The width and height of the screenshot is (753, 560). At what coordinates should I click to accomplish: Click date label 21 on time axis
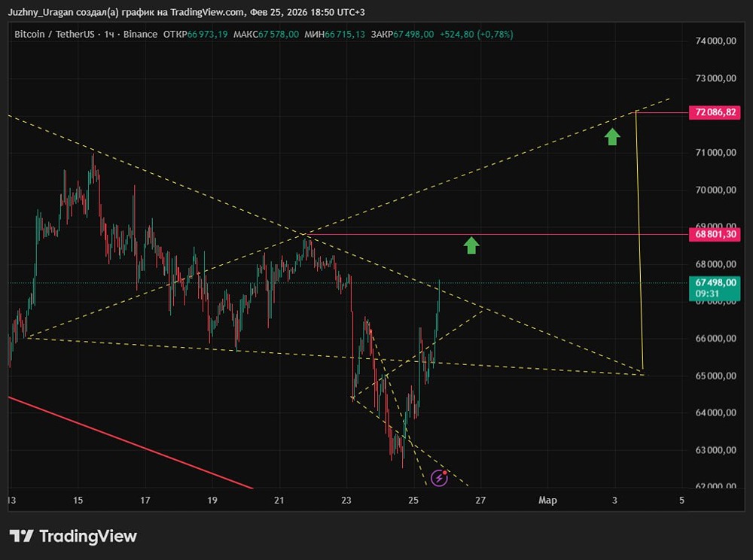coord(279,501)
